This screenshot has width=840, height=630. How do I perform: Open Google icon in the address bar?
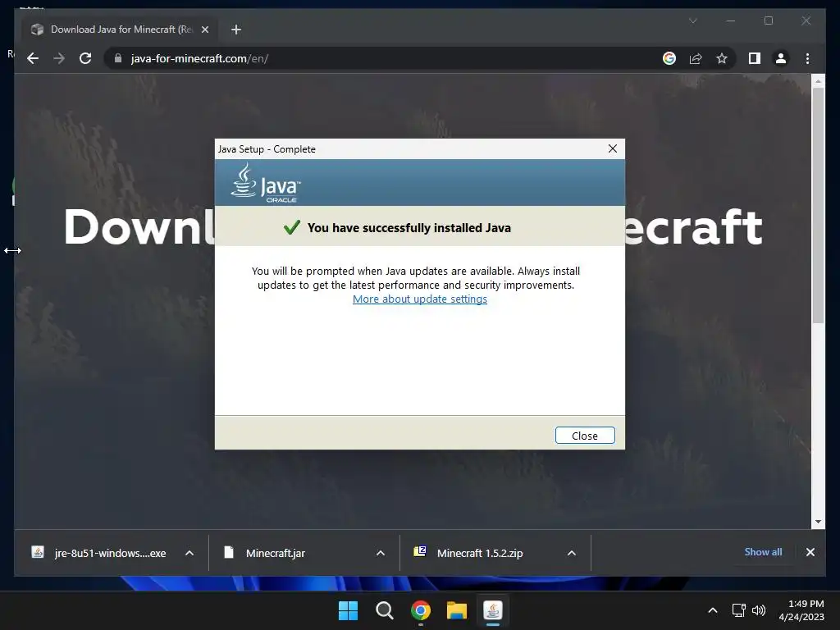[669, 58]
